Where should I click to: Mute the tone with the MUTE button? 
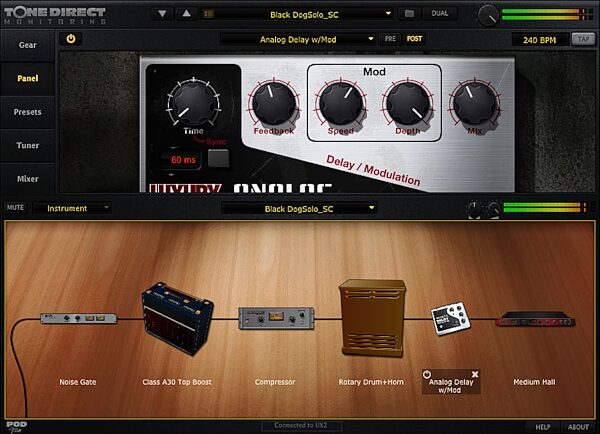pyautogui.click(x=15, y=208)
